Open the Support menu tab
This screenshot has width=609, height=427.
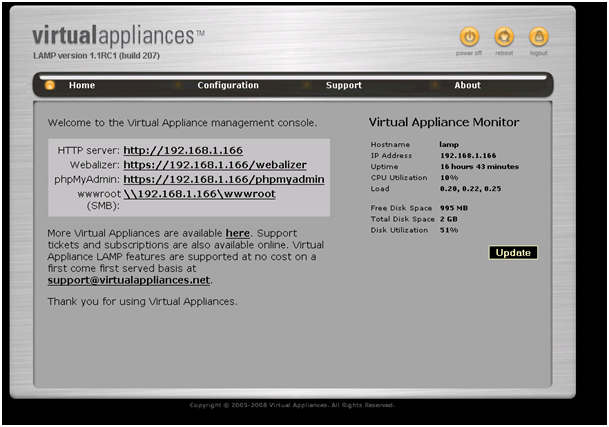point(344,85)
